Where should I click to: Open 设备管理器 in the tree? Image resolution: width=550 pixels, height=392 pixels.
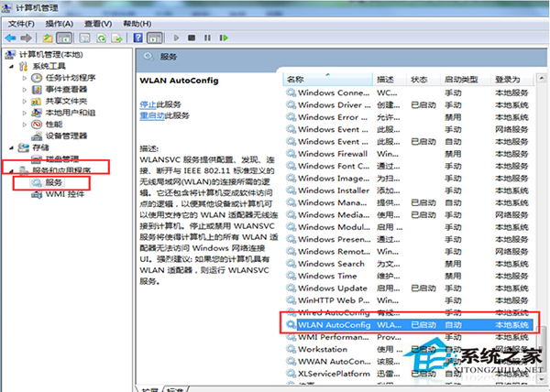[66, 136]
